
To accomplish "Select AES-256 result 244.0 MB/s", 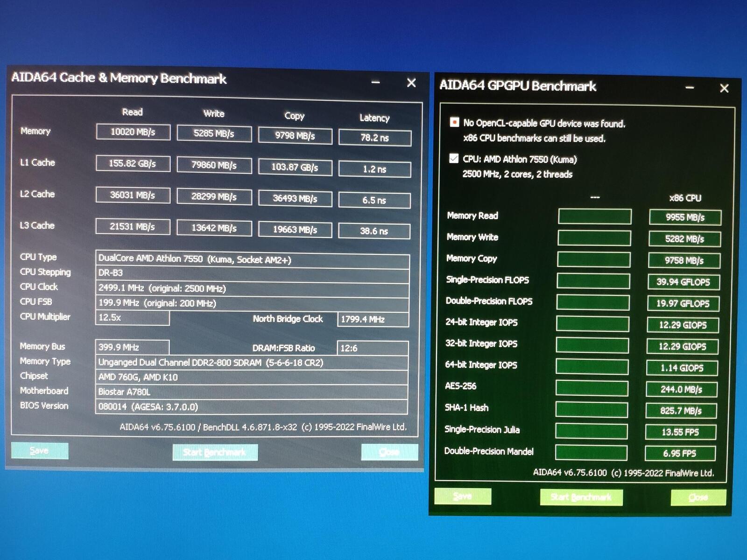I will point(681,389).
